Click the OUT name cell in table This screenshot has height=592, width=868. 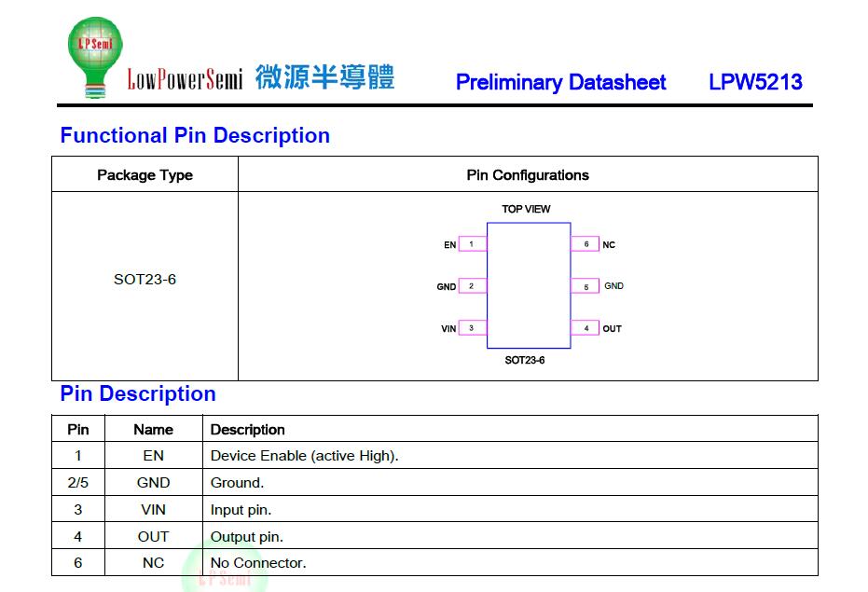(x=153, y=536)
